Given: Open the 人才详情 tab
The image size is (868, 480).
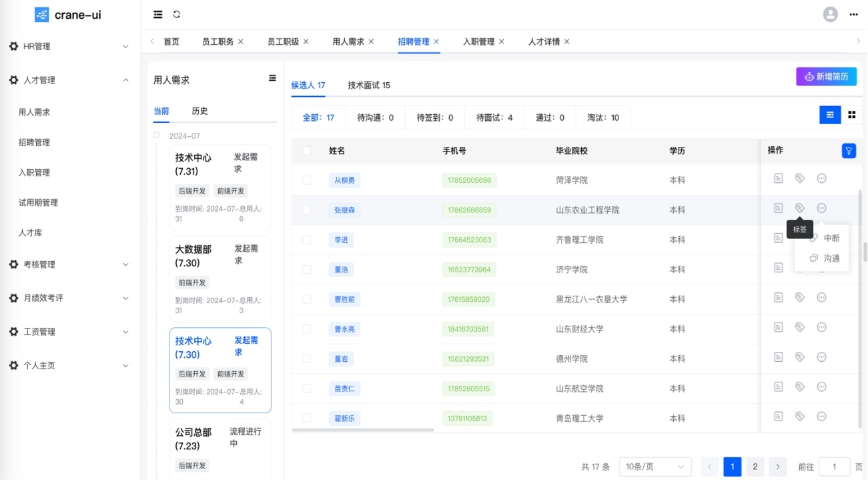Looking at the screenshot, I should [x=544, y=41].
